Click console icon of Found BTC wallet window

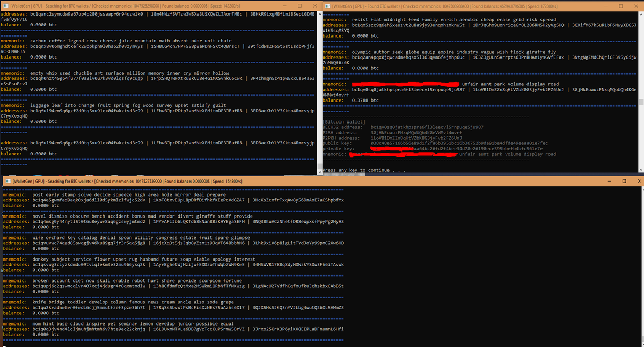(x=327, y=5)
